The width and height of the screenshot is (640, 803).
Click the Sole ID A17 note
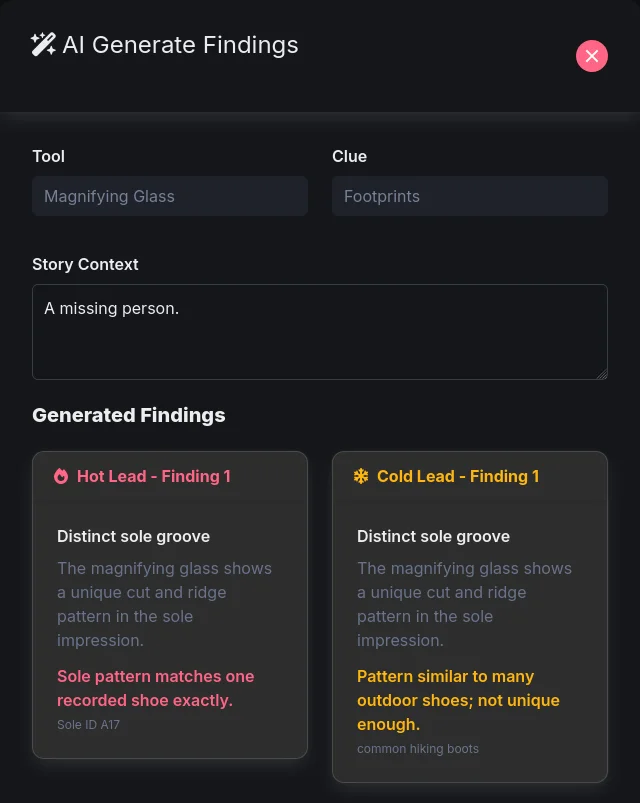[88, 725]
